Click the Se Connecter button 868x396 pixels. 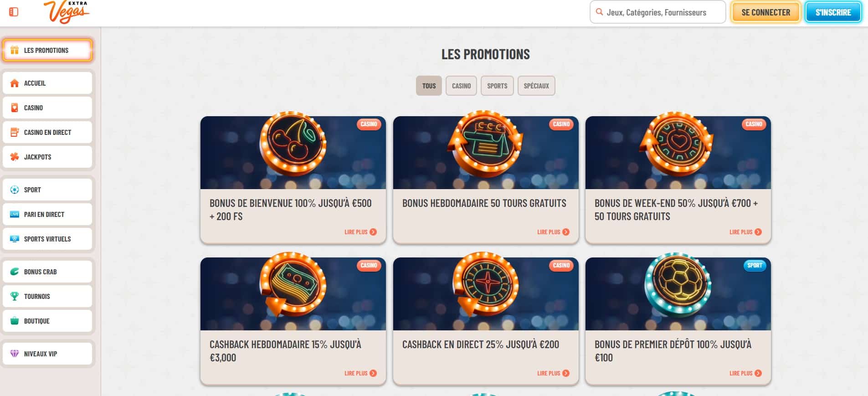click(x=765, y=12)
